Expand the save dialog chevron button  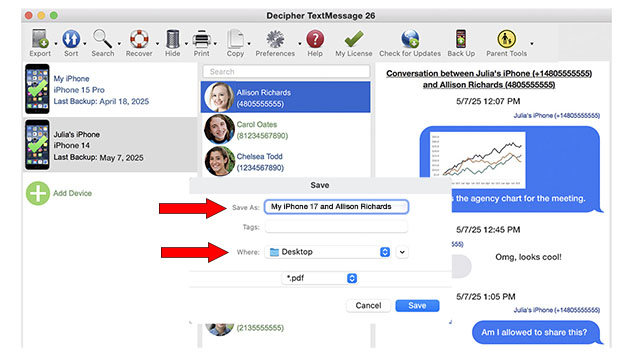click(402, 252)
